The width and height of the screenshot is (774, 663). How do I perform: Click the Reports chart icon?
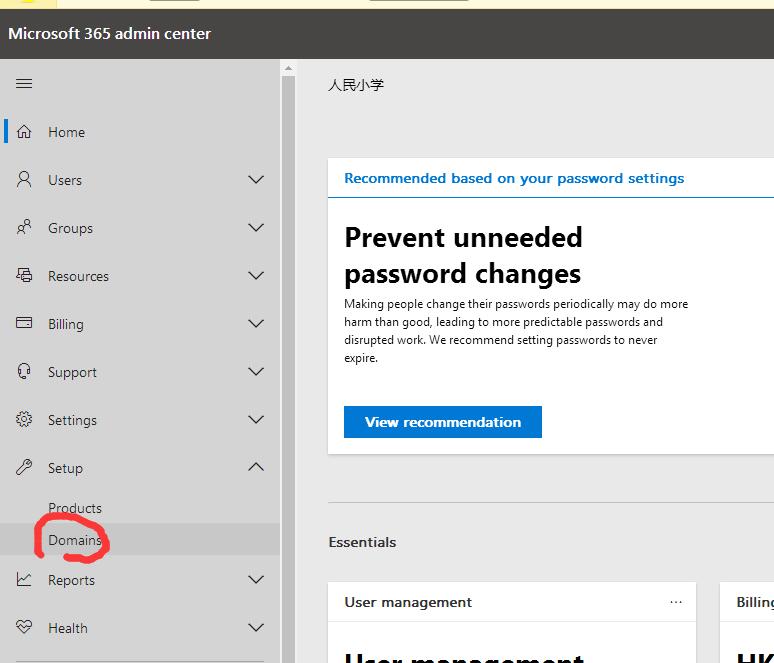click(x=24, y=579)
